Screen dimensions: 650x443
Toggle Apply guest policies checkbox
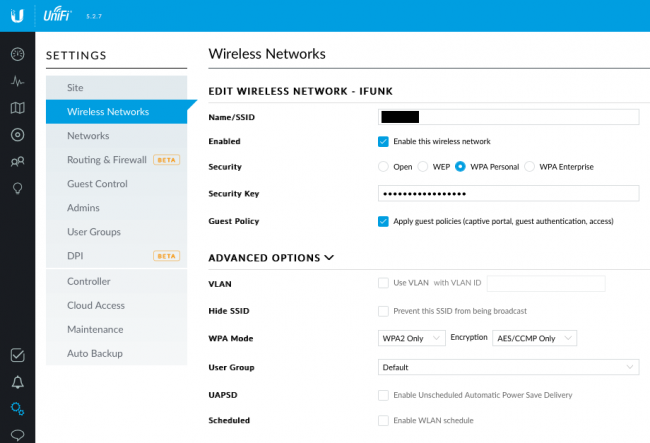(x=383, y=221)
